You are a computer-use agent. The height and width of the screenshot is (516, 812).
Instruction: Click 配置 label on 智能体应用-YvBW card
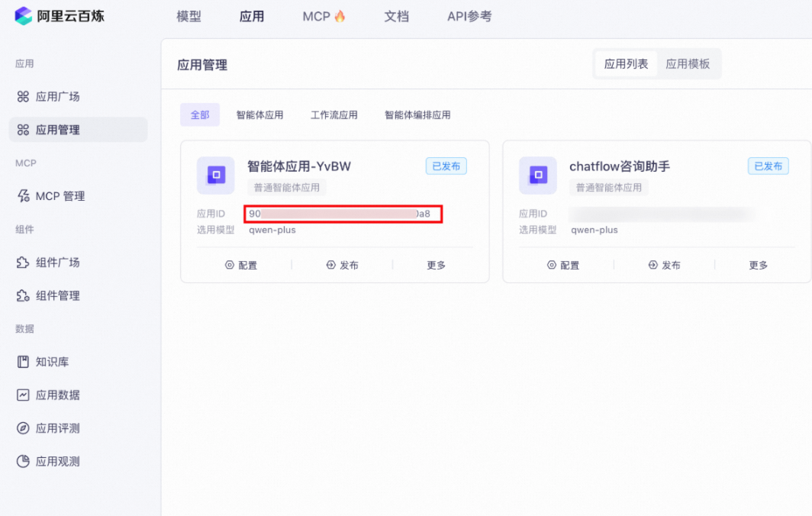247,266
